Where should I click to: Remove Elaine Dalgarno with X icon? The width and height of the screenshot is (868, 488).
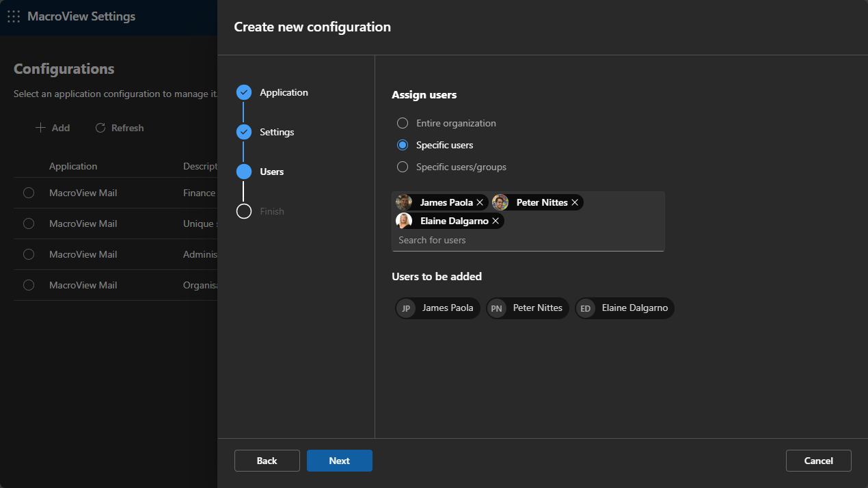[496, 221]
